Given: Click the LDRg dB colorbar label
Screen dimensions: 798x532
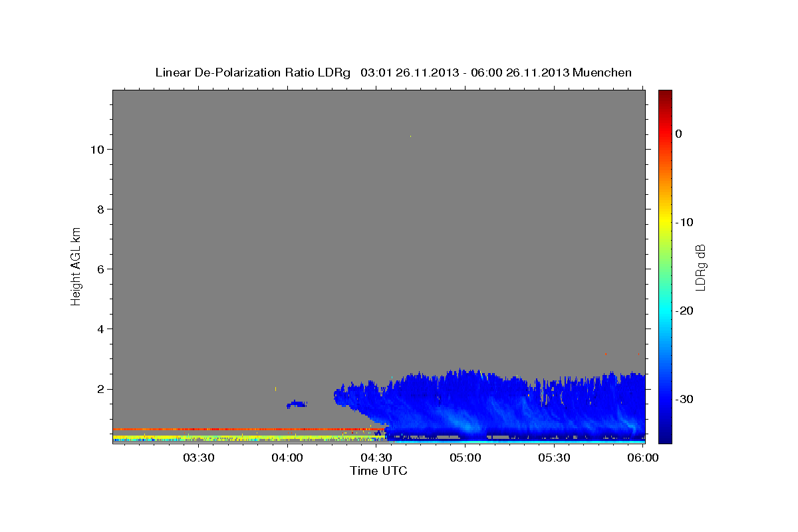Looking at the screenshot, I should [x=700, y=267].
